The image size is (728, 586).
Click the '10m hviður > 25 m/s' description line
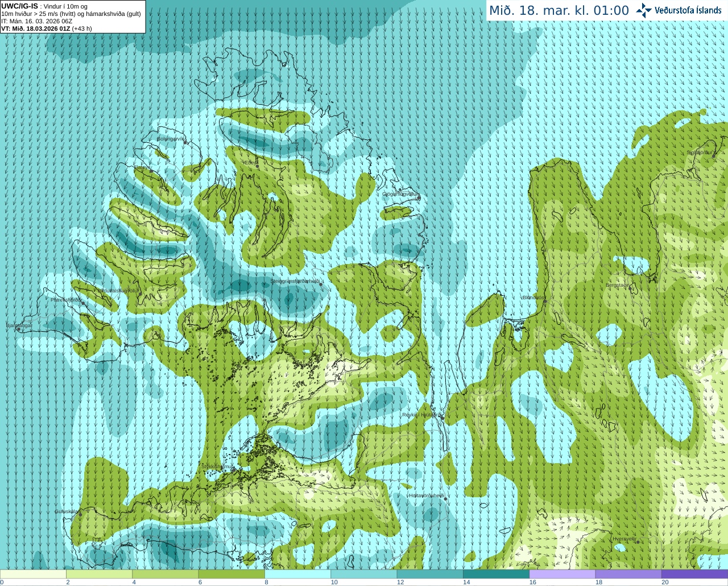click(71, 14)
